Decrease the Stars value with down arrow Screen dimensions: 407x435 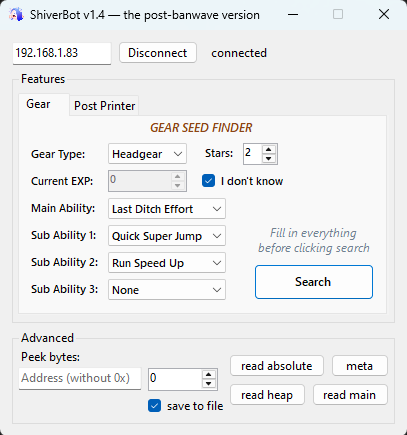269,158
